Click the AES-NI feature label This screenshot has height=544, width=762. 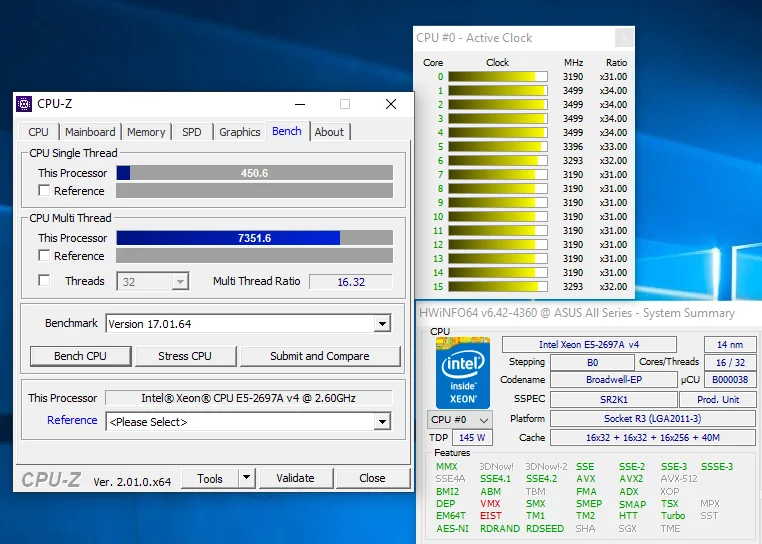click(452, 528)
